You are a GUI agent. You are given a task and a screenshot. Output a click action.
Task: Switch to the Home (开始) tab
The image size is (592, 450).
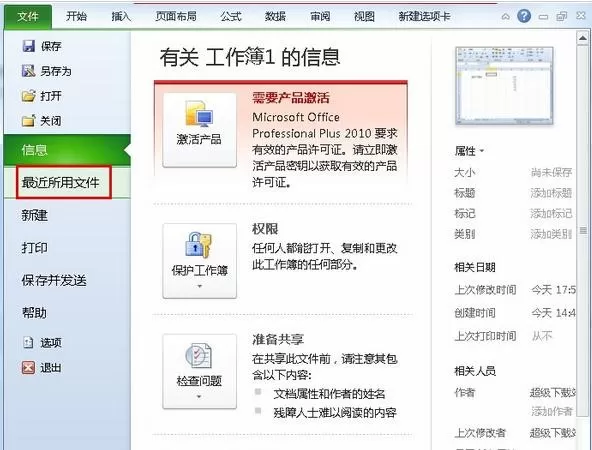(x=76, y=16)
